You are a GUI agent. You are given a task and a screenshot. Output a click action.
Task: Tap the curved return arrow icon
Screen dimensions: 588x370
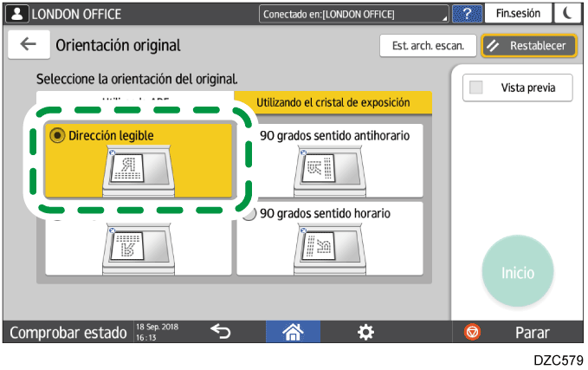221,331
